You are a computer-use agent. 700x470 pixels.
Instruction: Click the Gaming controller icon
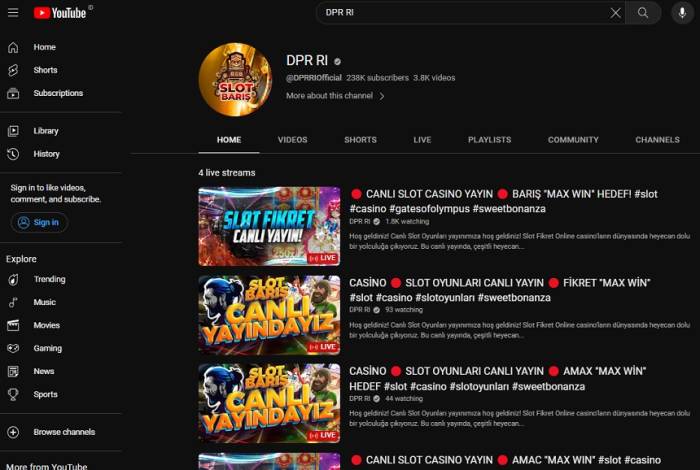13,348
